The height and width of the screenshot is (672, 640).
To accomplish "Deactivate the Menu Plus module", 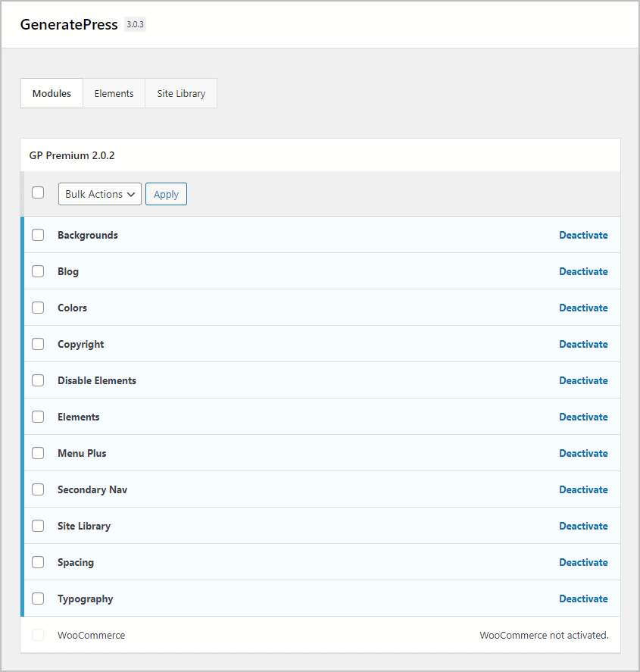I will 583,453.
